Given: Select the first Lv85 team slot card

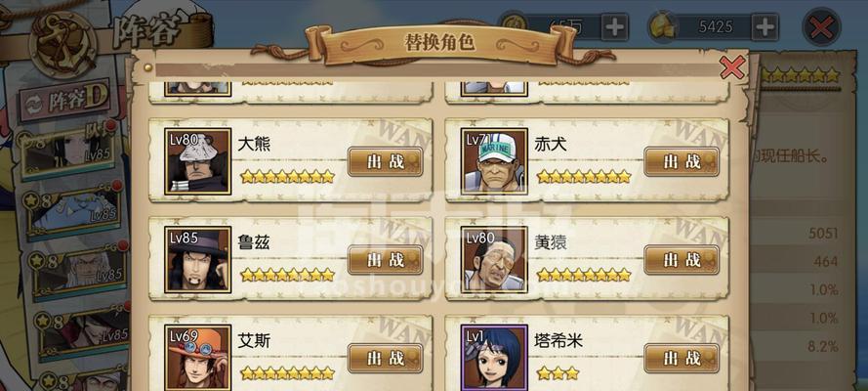Looking at the screenshot, I should 67,151.
